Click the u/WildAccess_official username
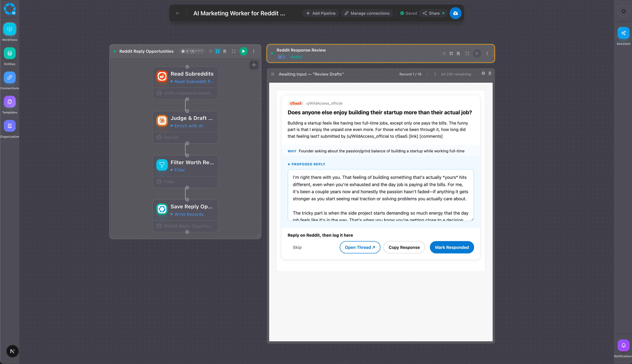This screenshot has height=364, width=632. 324,103
